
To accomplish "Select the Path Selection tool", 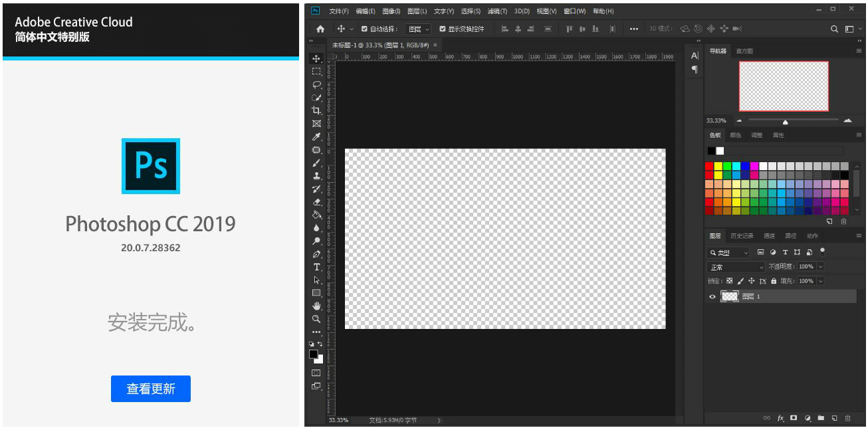I will [x=316, y=280].
